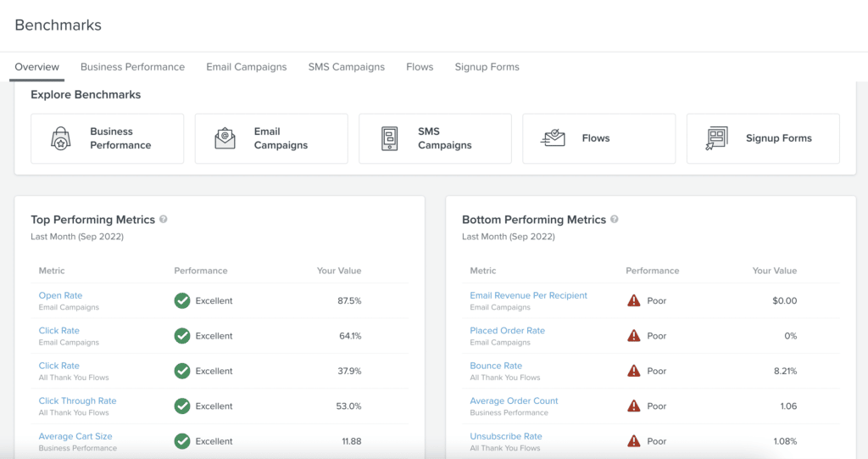868x459 pixels.
Task: Open the Business Performance tab
Action: point(132,67)
